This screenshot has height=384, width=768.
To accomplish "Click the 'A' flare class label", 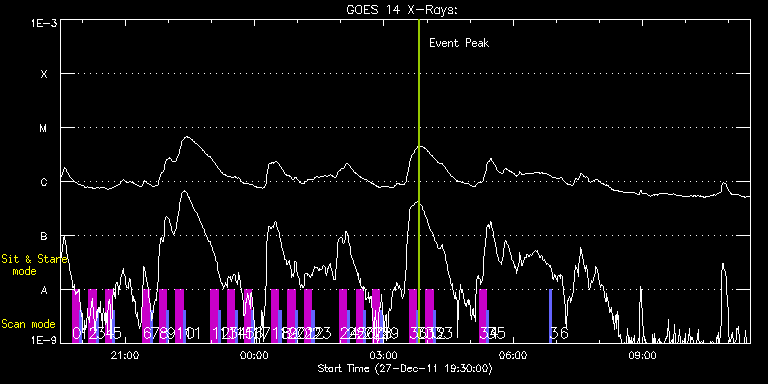I will coord(44,290).
